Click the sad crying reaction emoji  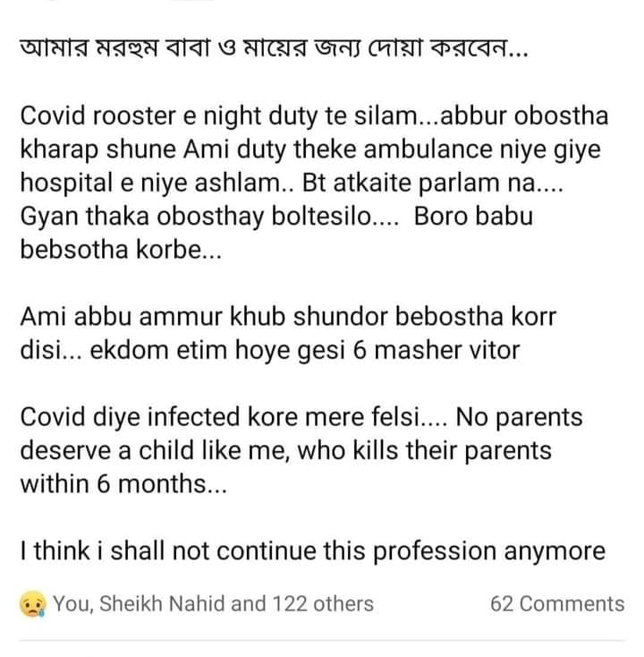point(33,604)
